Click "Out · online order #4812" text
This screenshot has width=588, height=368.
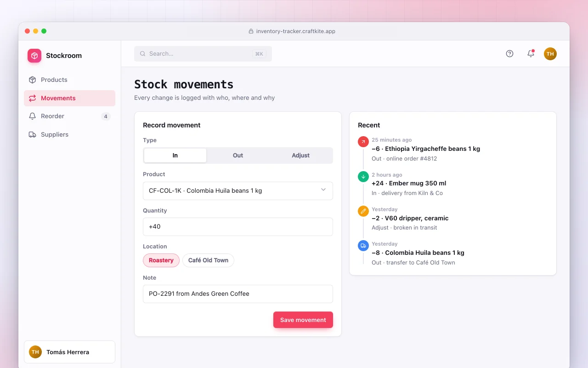[404, 159]
